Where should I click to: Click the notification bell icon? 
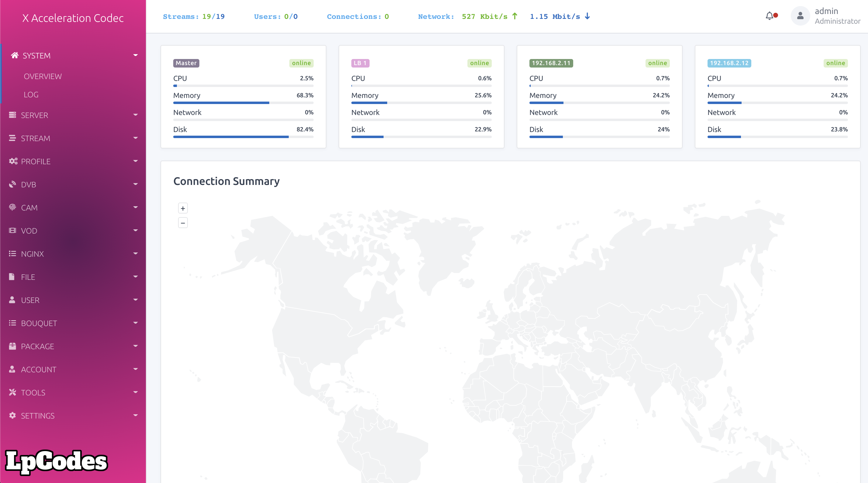pyautogui.click(x=769, y=16)
